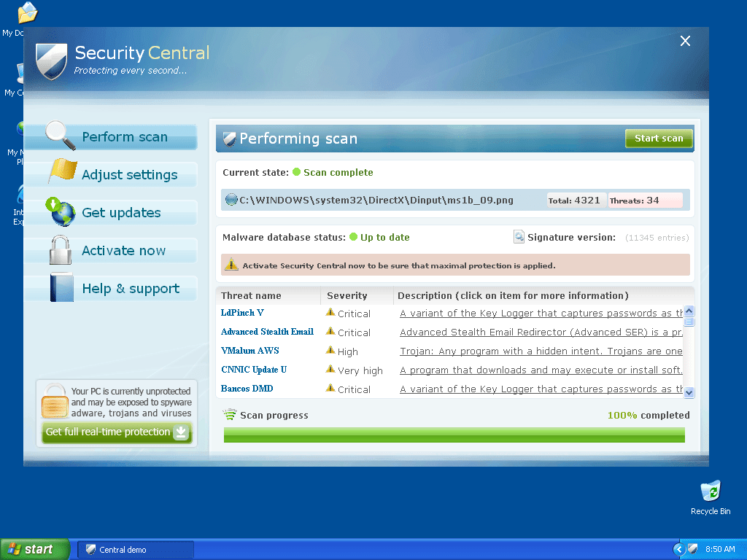Click the padlock Activate now icon

click(x=61, y=250)
